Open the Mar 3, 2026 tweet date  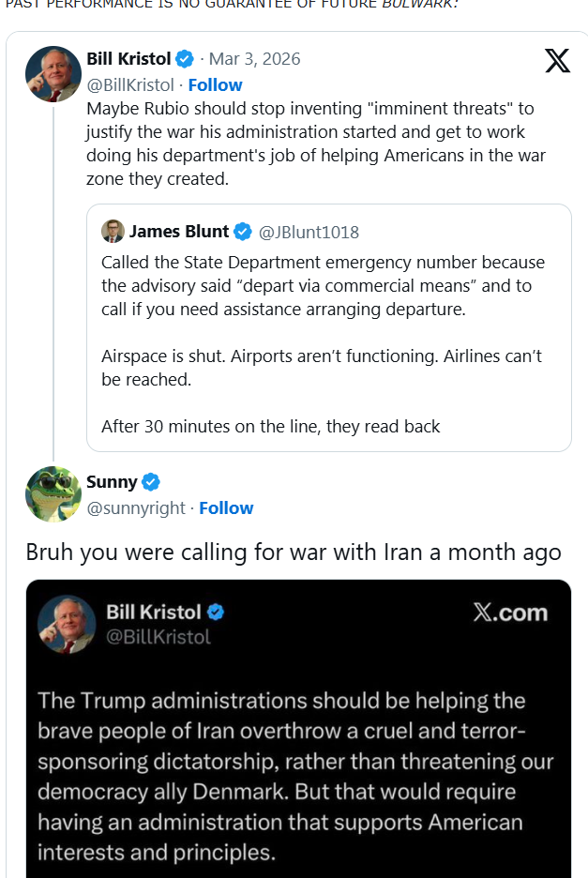(256, 59)
